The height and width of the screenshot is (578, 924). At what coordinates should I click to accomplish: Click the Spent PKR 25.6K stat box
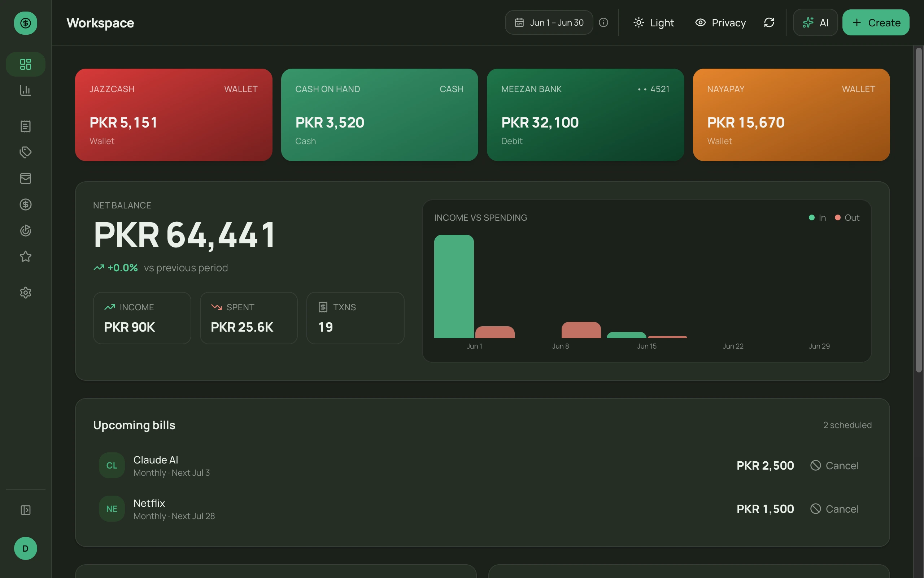249,318
